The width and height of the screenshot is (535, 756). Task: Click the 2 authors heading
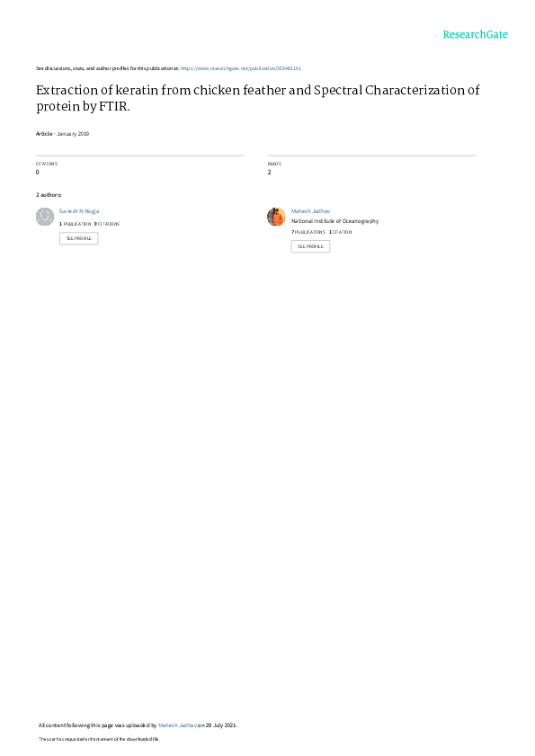click(49, 195)
